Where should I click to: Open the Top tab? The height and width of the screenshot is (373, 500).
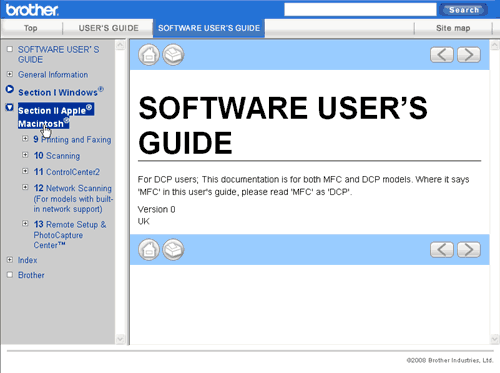click(31, 28)
